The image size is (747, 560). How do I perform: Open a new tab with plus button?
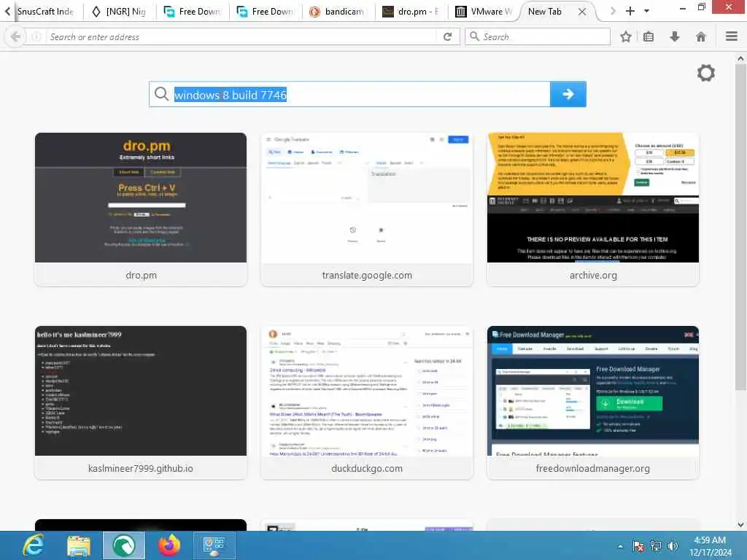coord(630,11)
